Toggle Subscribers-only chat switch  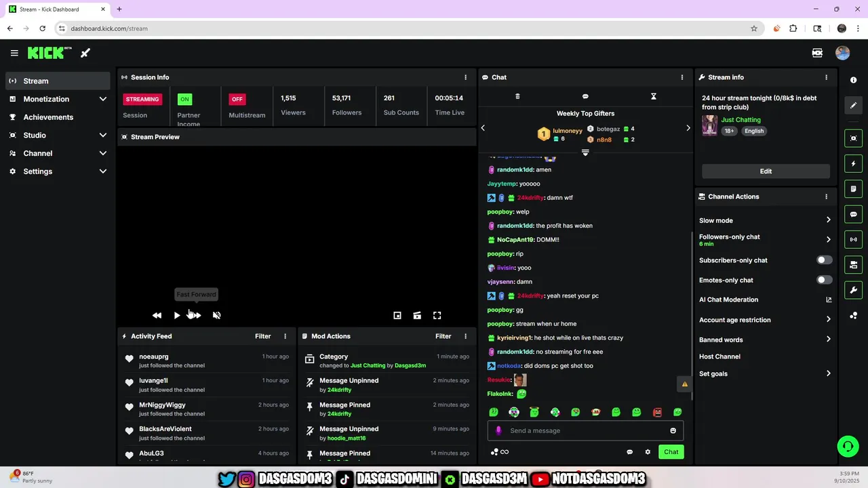(x=824, y=260)
